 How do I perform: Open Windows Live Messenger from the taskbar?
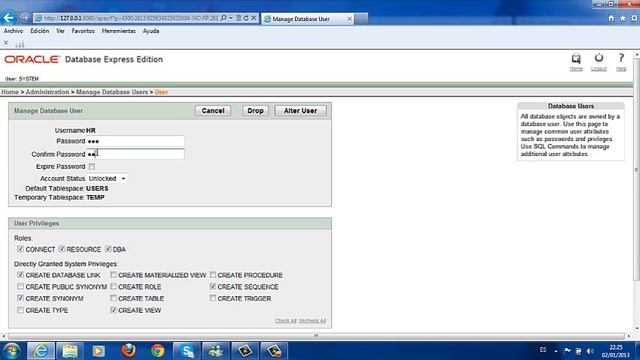pyautogui.click(x=216, y=351)
